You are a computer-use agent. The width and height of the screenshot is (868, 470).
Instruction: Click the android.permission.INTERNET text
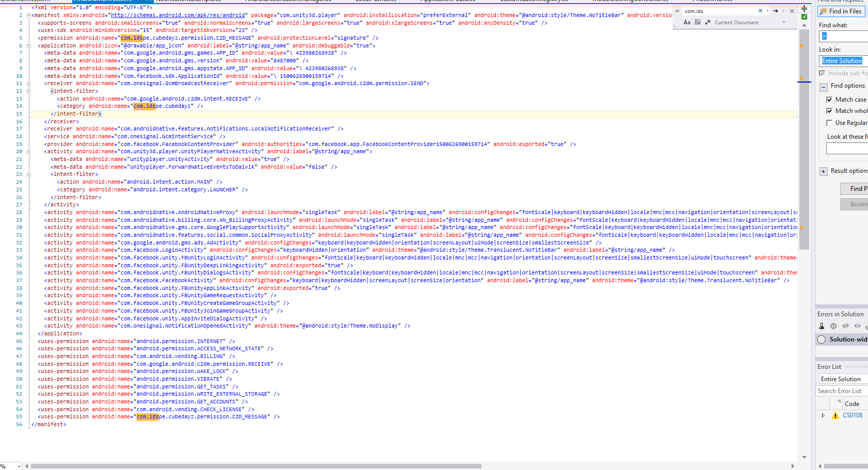(181, 342)
